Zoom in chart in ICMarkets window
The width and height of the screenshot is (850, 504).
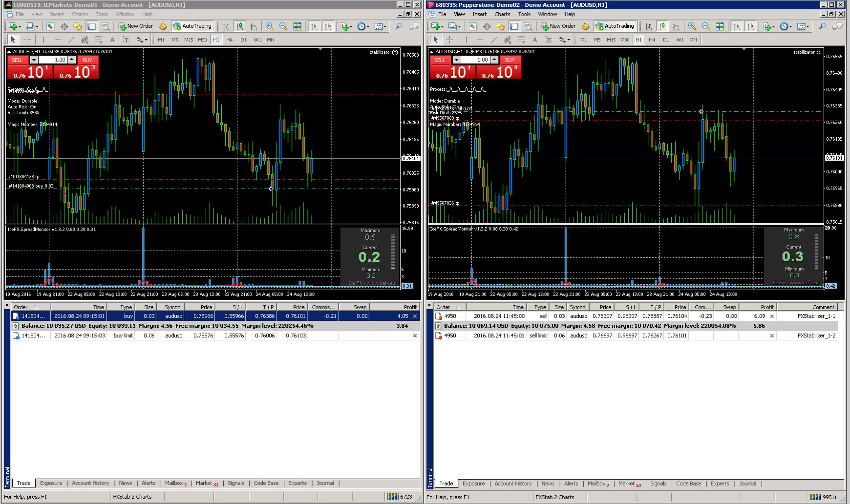[x=269, y=26]
